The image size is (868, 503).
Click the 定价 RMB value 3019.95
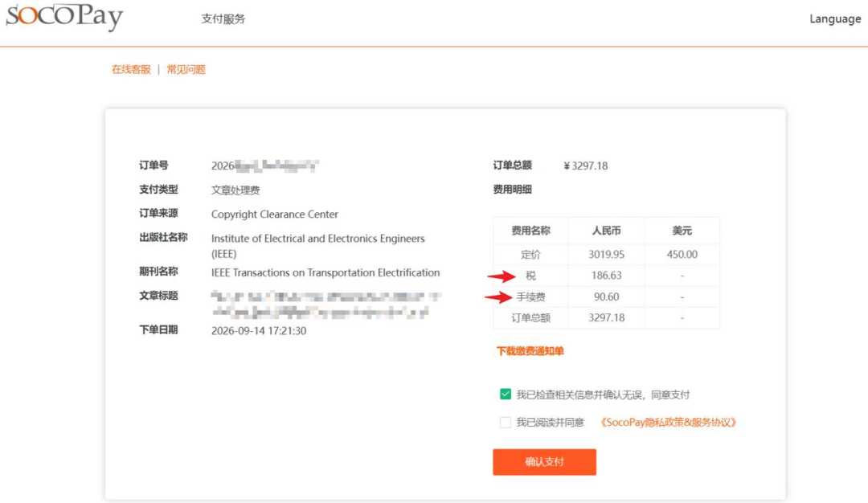(x=606, y=255)
